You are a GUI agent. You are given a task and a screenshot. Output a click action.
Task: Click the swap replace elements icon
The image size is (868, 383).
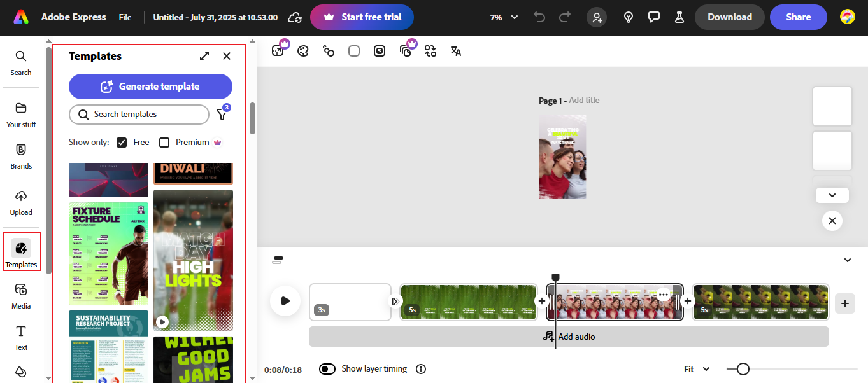point(430,51)
